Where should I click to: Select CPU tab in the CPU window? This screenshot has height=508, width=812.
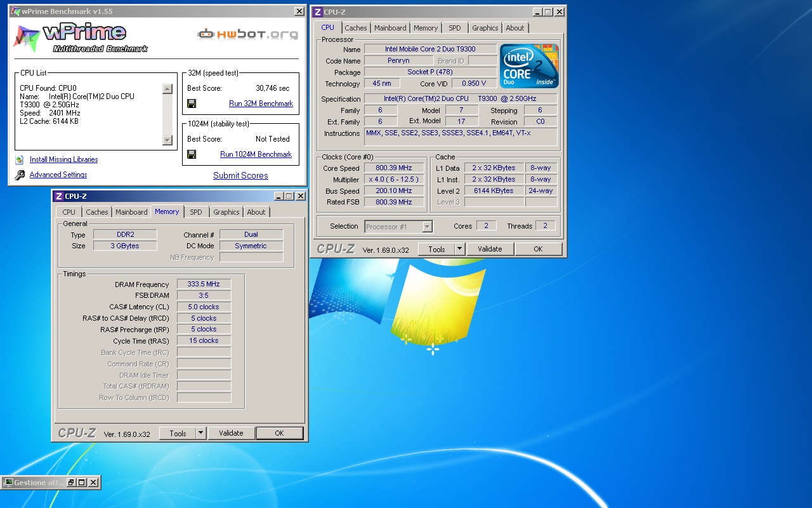328,27
